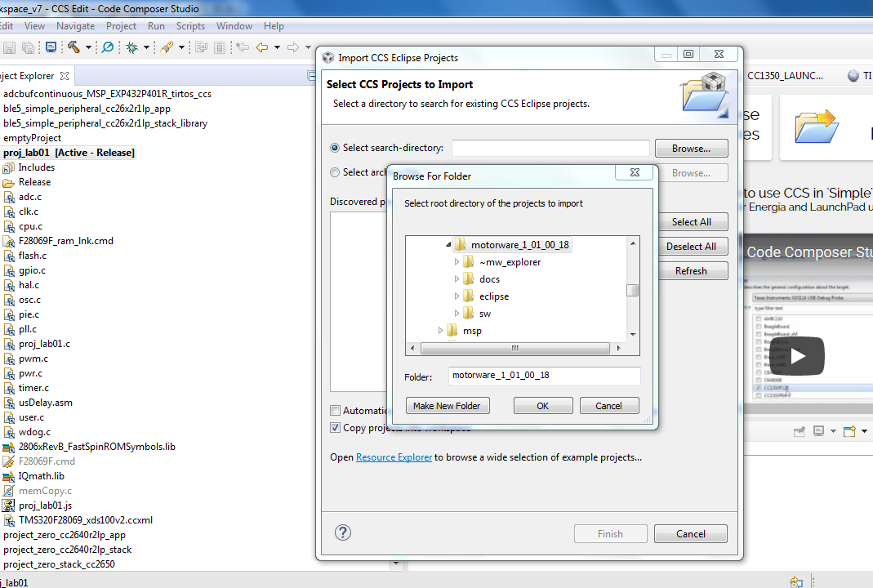
Task: Select the Includes node in Project Explorer
Action: [x=36, y=167]
